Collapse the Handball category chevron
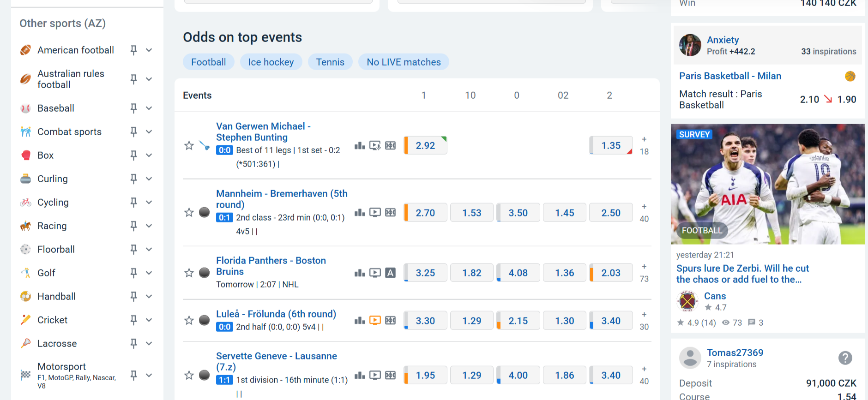This screenshot has height=400, width=868. coord(148,296)
